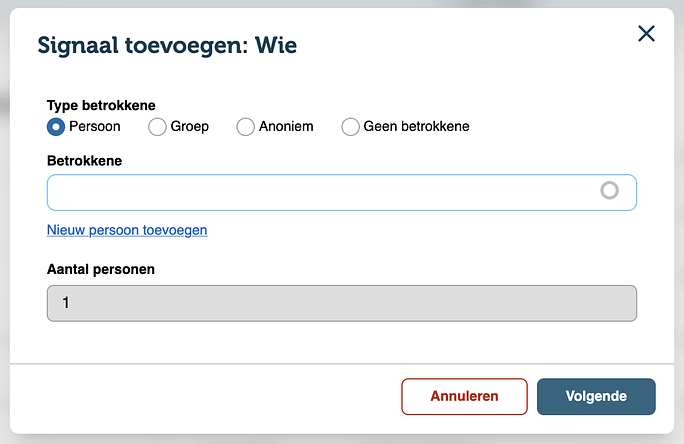684x444 pixels.
Task: Click the Aantal personen label
Action: tap(101, 270)
